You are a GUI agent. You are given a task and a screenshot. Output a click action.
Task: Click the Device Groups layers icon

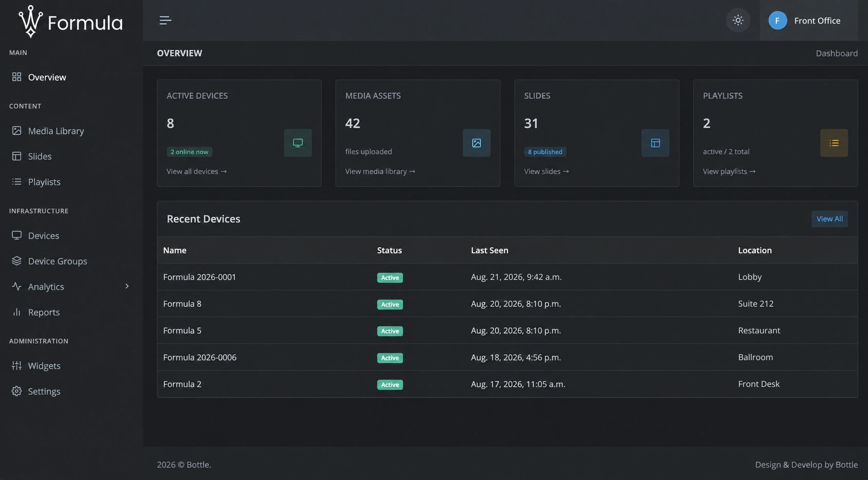click(x=16, y=261)
